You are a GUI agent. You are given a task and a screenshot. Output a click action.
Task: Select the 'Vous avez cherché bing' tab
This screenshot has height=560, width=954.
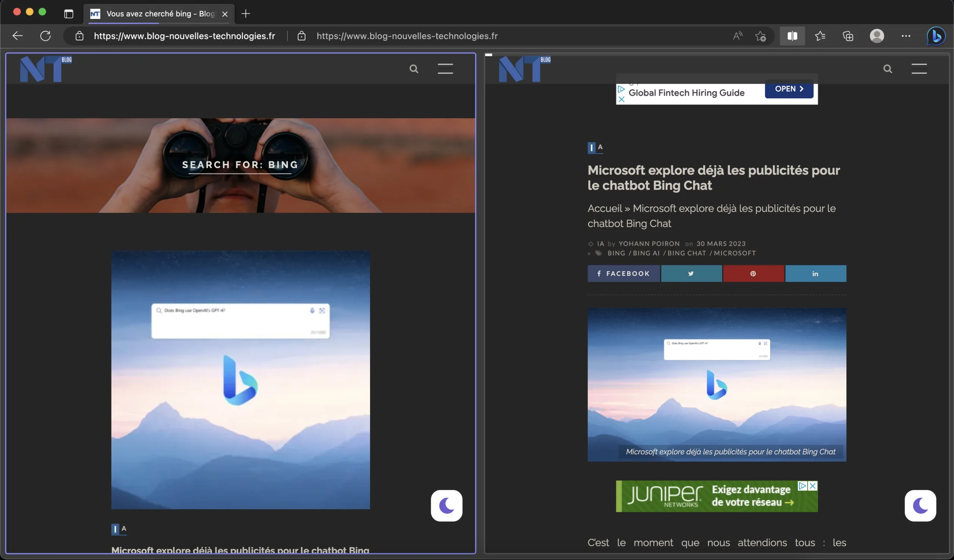159,14
